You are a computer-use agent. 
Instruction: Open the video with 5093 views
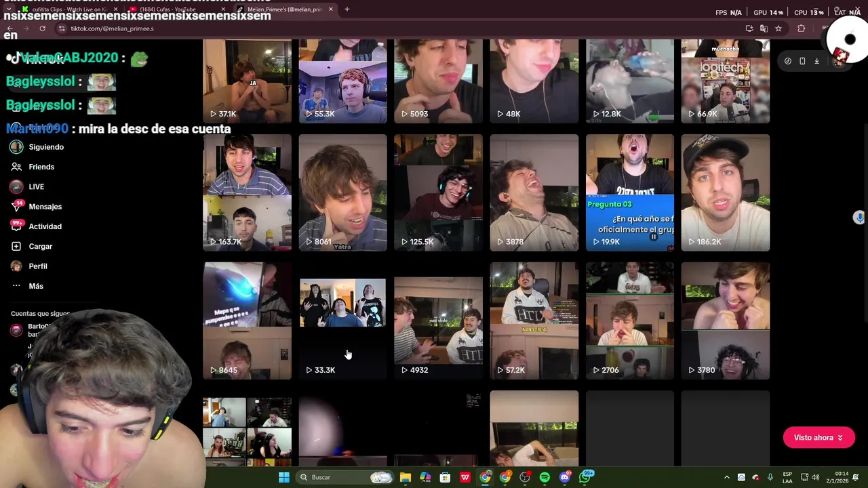pyautogui.click(x=438, y=81)
